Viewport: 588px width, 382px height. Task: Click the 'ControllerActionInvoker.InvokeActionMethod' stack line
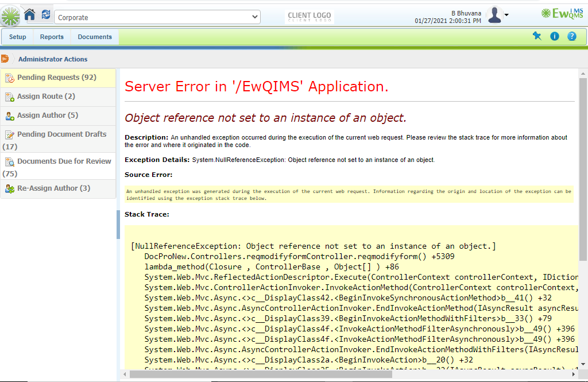pyautogui.click(x=361, y=287)
